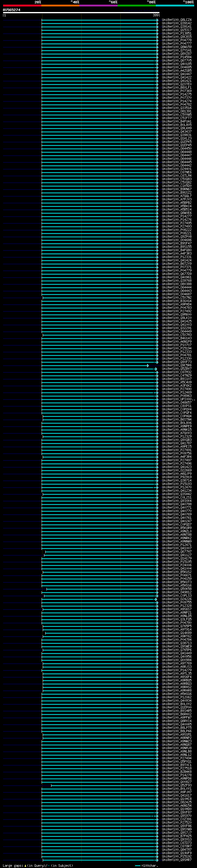Click the green ~80% identity scale segment
197x868 pixels.
click(137, 6)
